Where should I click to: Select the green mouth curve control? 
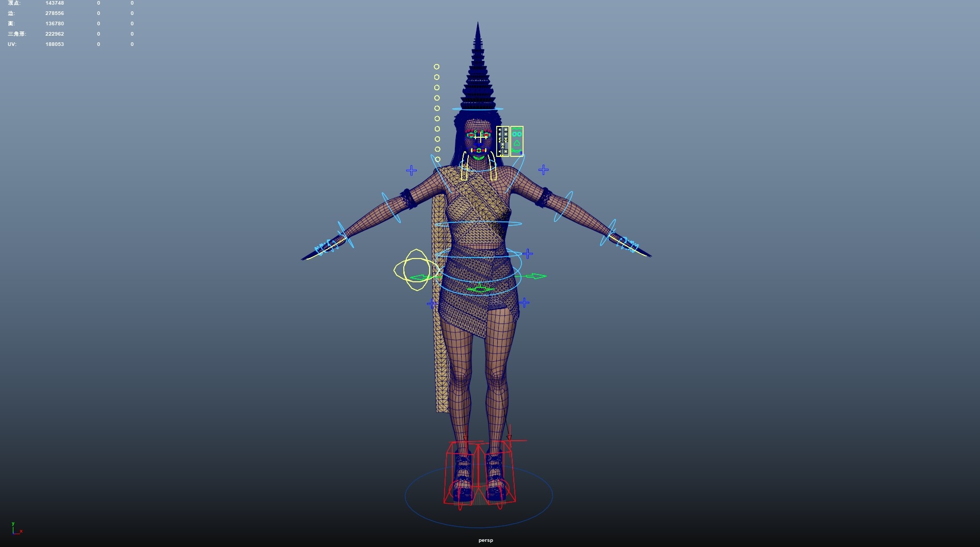[x=479, y=157]
